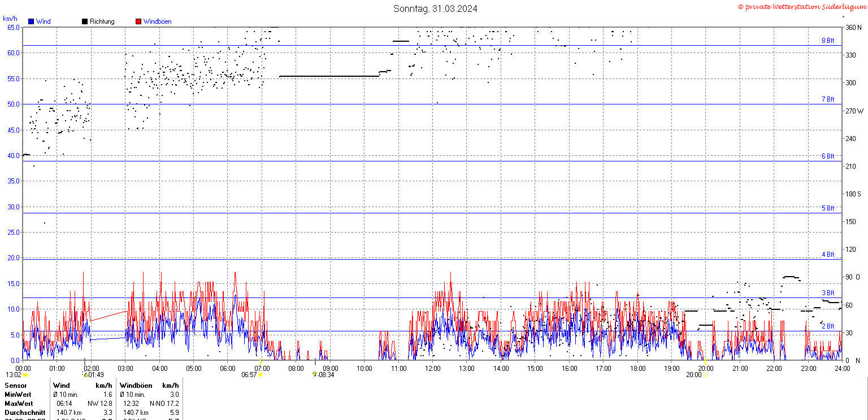Click the black Richtung legend square

coord(85,21)
